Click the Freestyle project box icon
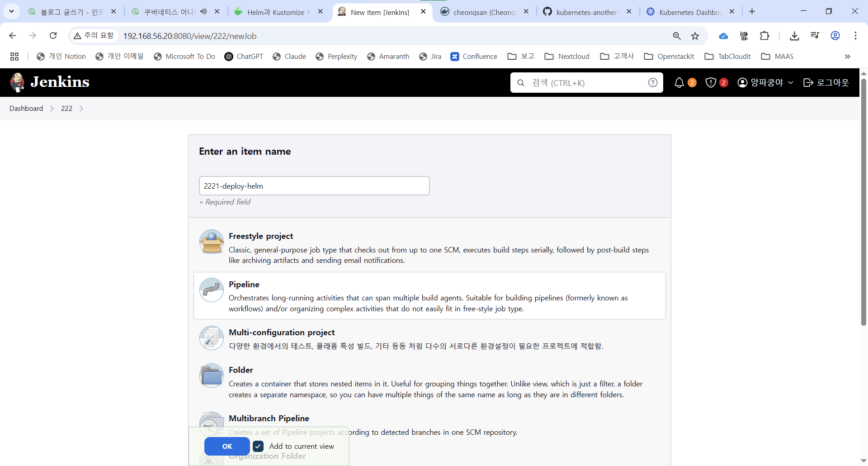 coord(212,242)
